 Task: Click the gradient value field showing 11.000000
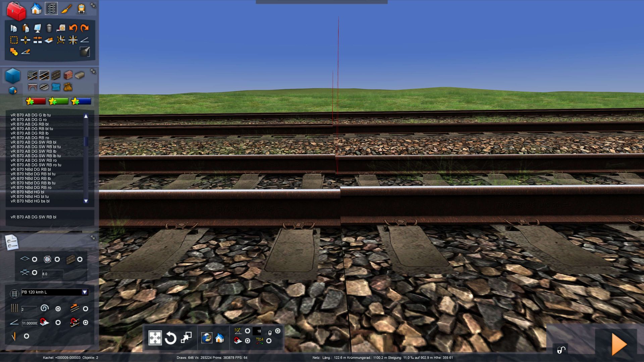point(30,323)
